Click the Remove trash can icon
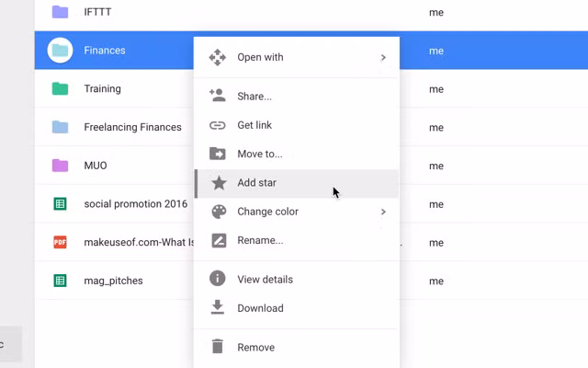This screenshot has height=368, width=588. coord(218,347)
